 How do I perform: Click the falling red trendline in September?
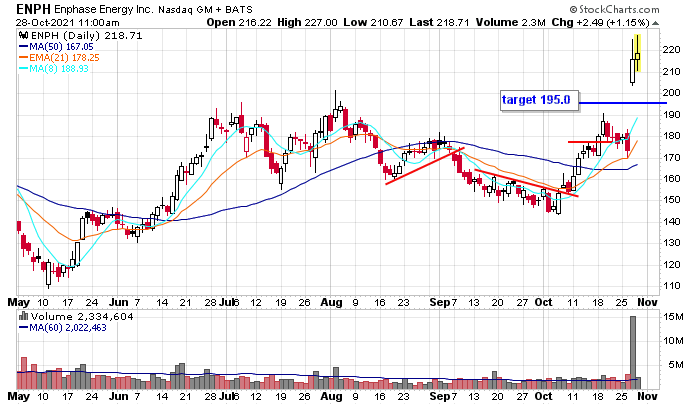526,183
